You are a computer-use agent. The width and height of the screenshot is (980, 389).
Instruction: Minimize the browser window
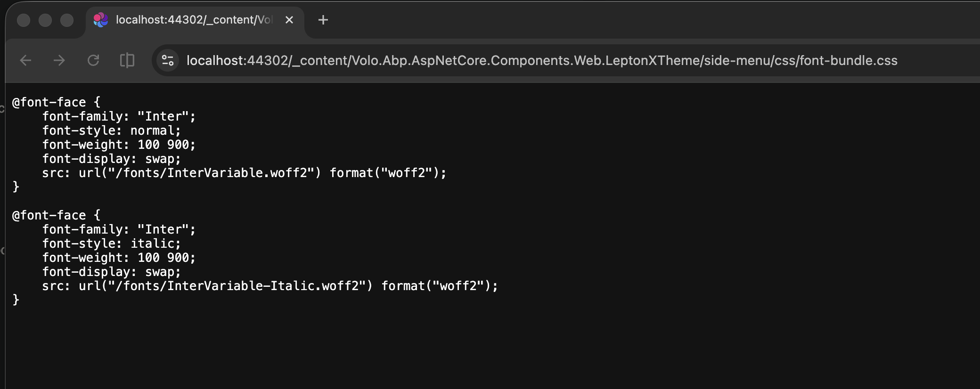(x=45, y=20)
